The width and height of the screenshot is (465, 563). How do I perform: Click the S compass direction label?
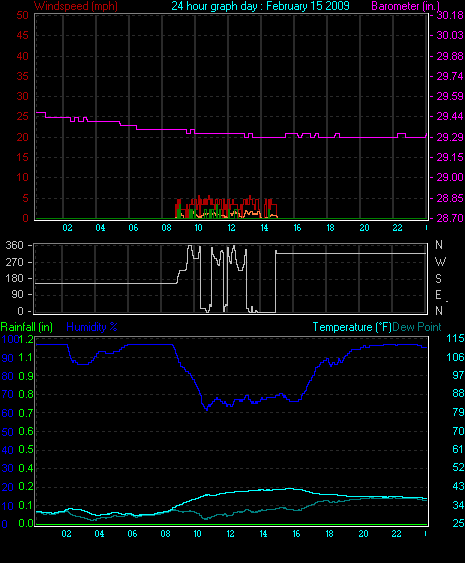(x=438, y=279)
